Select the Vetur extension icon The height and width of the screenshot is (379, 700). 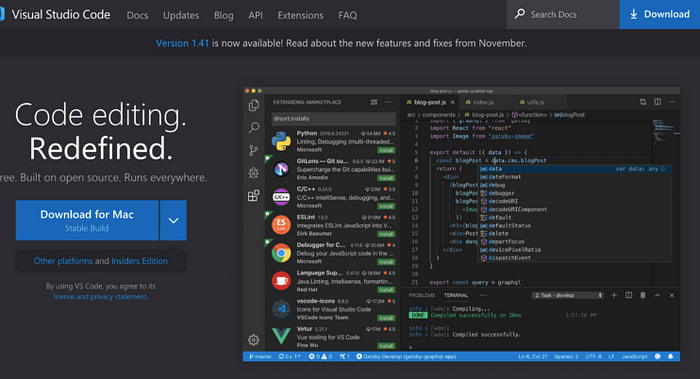[x=281, y=336]
